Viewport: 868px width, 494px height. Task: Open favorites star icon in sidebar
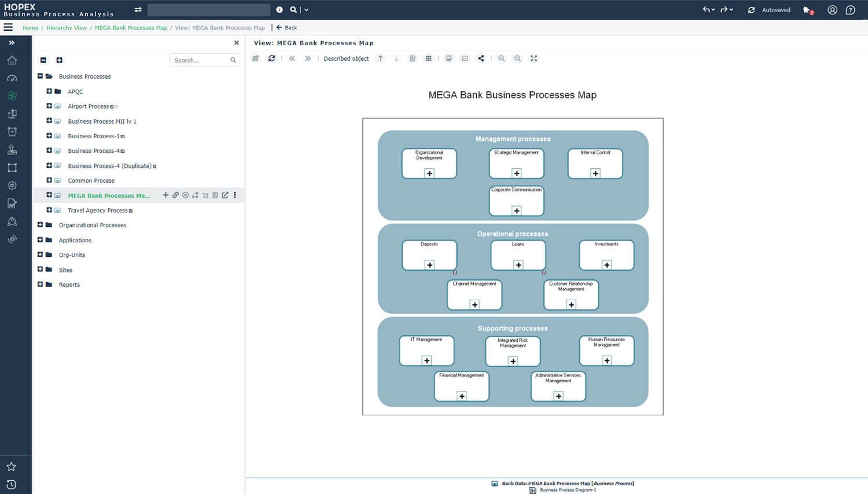pos(12,466)
